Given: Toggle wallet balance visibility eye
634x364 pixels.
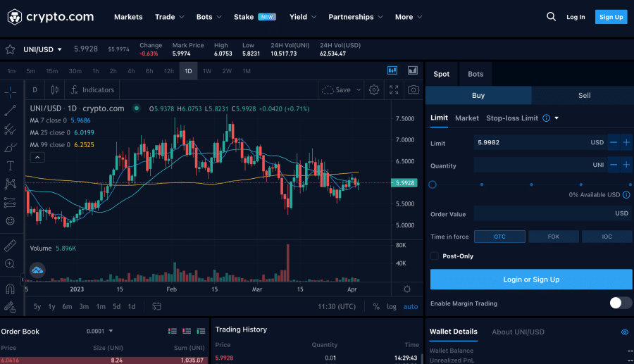Looking at the screenshot, I should coord(625,332).
